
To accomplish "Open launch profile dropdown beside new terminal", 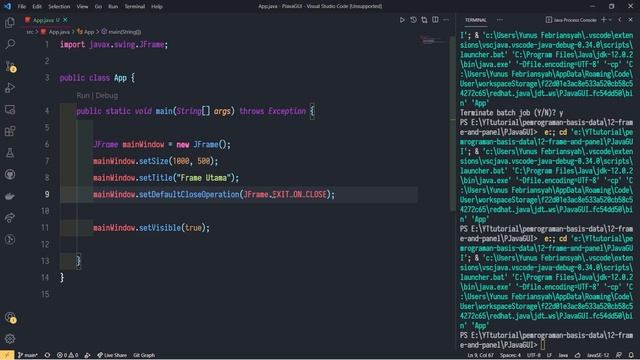I will click(610, 20).
